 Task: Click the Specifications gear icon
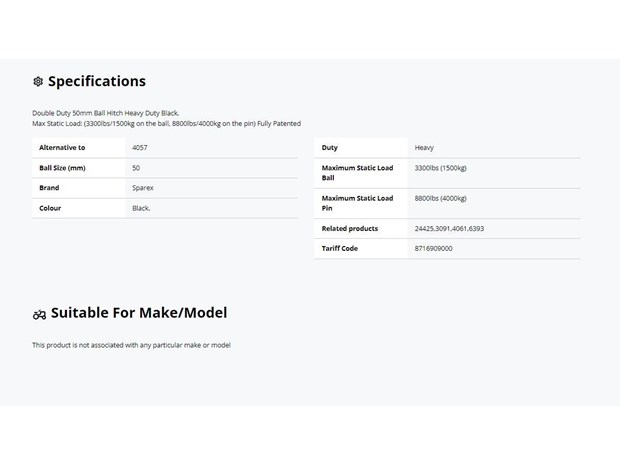tap(38, 81)
